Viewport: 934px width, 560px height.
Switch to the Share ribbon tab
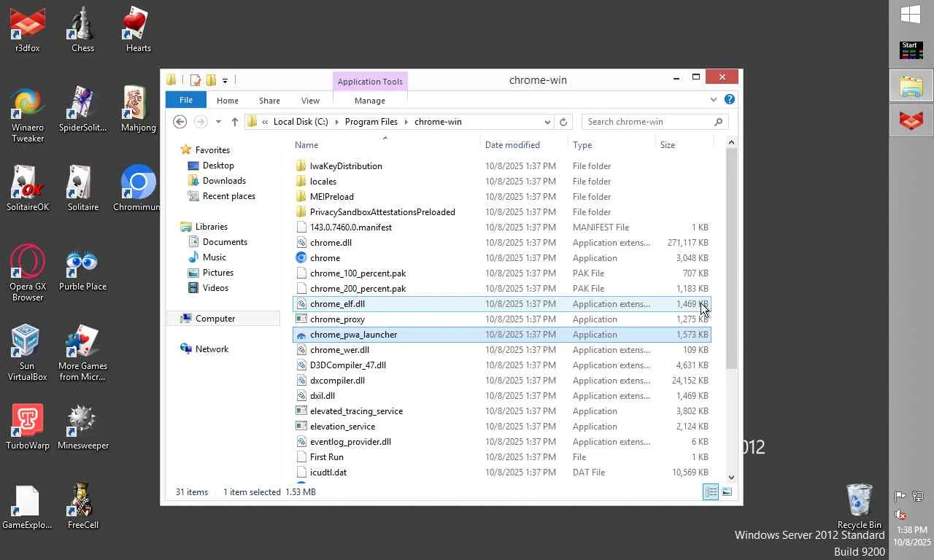click(269, 101)
